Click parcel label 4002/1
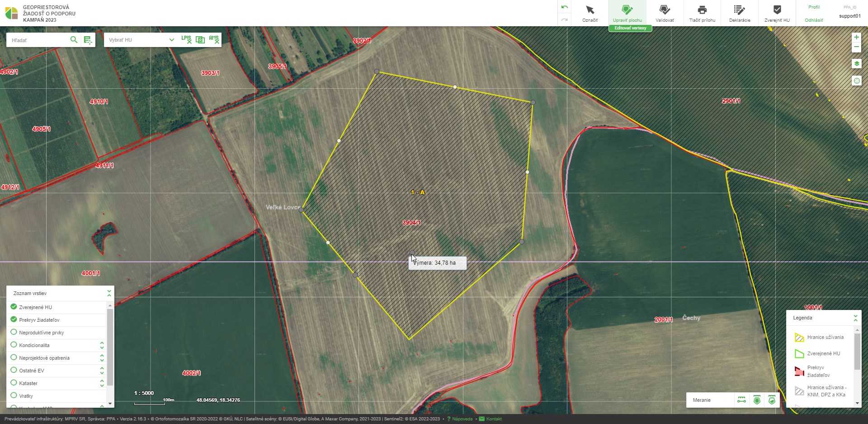Image resolution: width=868 pixels, height=424 pixels. click(x=191, y=373)
